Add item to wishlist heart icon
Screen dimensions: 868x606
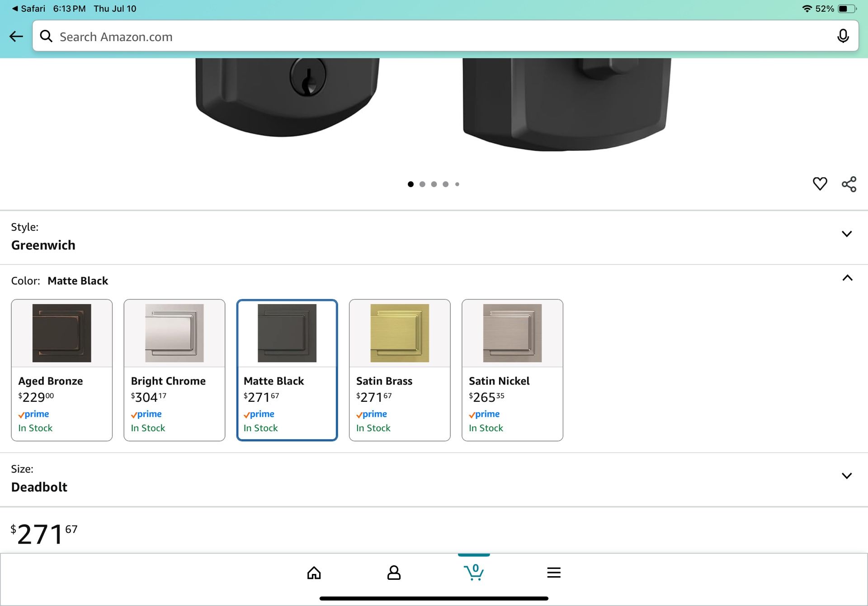point(820,183)
